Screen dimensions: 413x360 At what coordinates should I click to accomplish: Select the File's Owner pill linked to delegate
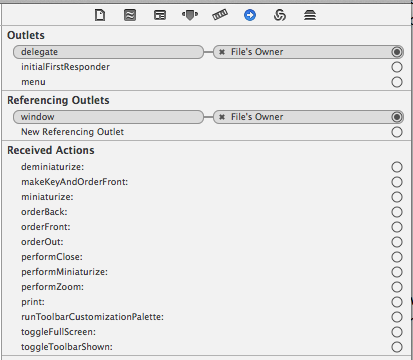point(308,52)
